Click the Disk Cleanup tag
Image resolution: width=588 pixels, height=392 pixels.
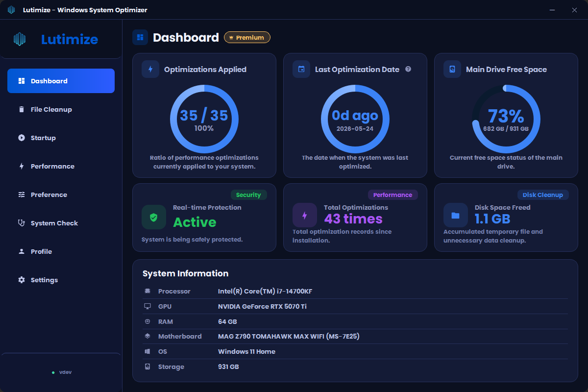(x=543, y=195)
